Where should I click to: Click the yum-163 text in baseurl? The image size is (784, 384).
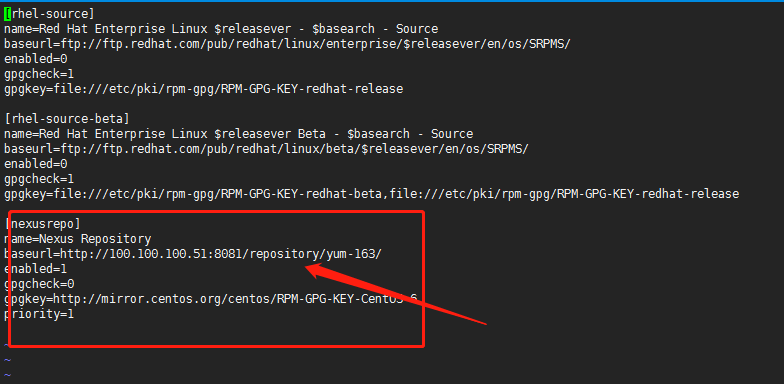(x=350, y=254)
